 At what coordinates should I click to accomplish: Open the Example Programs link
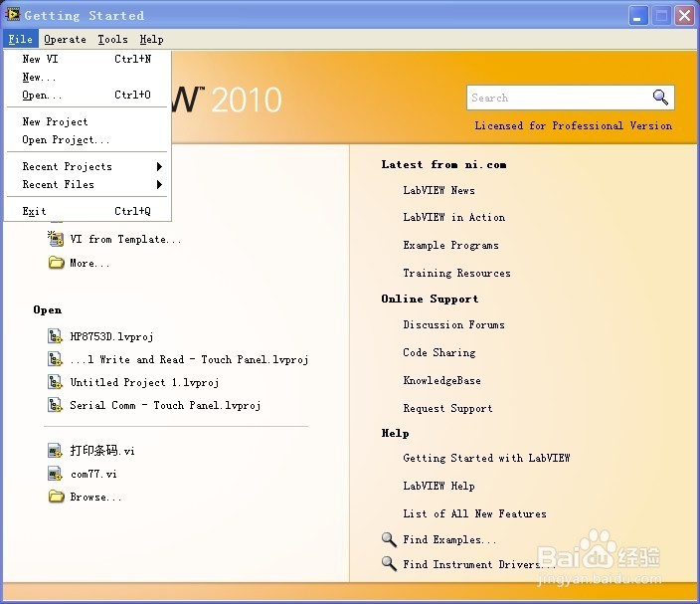450,245
